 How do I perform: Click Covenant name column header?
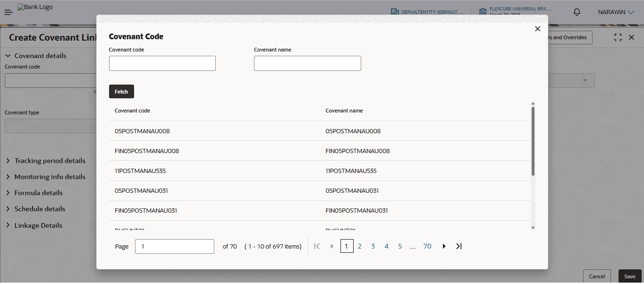[344, 111]
